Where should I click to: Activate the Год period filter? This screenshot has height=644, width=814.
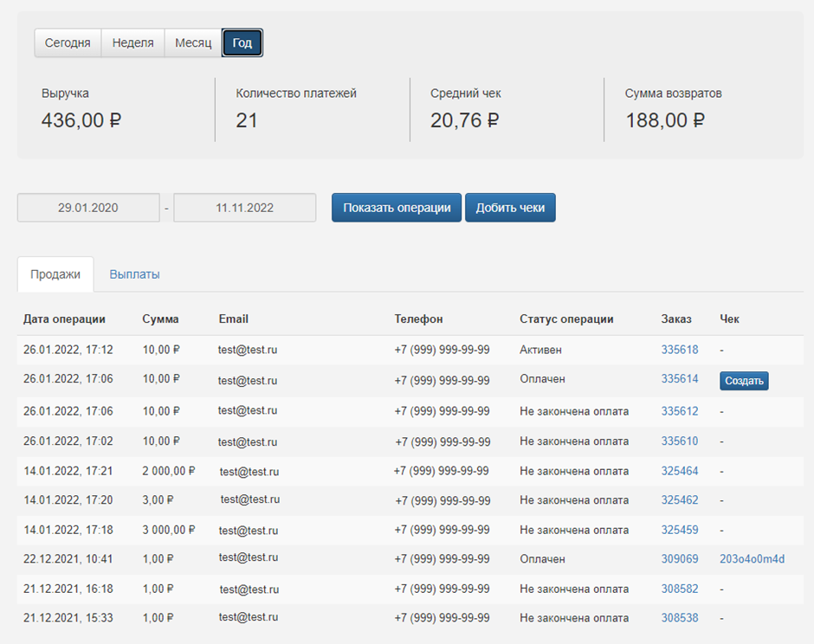pos(242,42)
